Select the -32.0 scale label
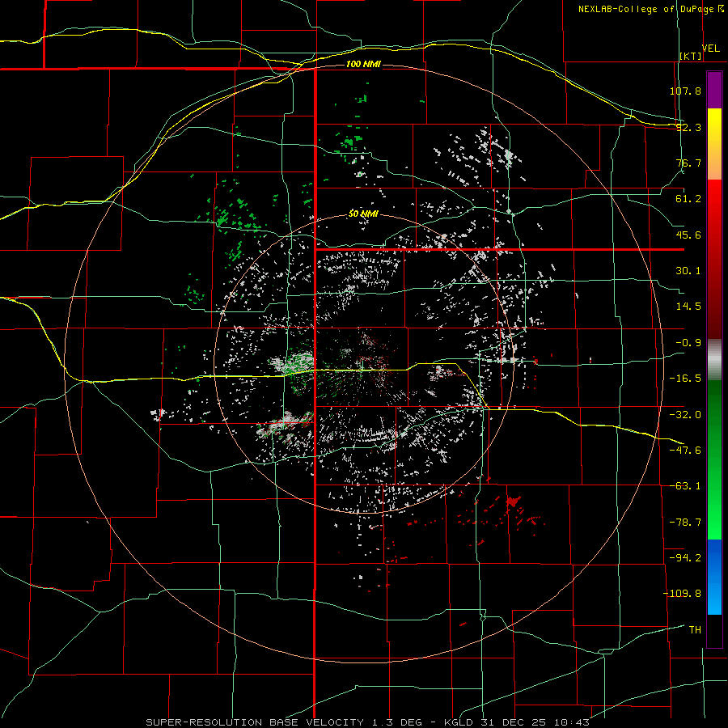728x728 pixels. 685,415
